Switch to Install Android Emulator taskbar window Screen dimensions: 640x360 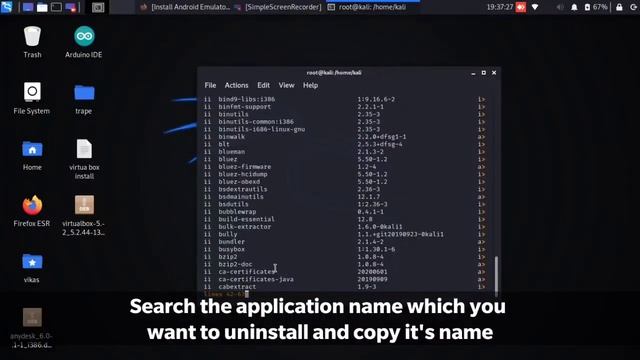(185, 7)
